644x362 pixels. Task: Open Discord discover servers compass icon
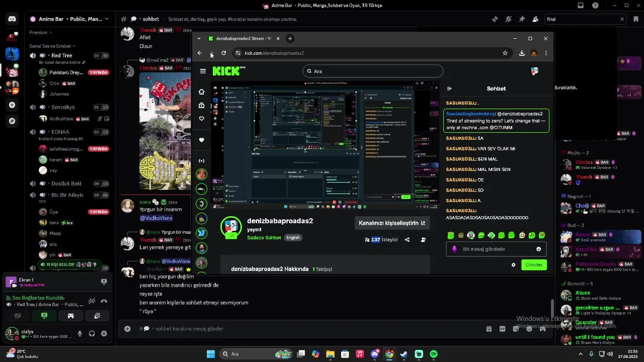click(x=12, y=121)
